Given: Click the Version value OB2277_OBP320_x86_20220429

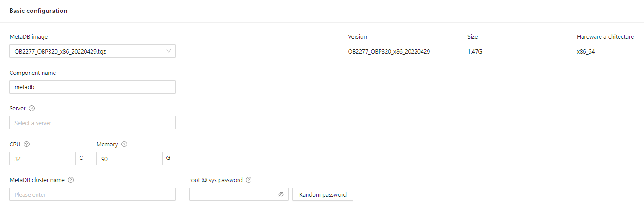Looking at the screenshot, I should [x=389, y=52].
